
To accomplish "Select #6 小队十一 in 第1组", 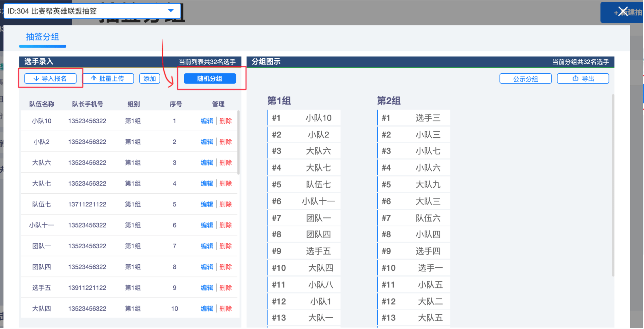I will [x=304, y=201].
